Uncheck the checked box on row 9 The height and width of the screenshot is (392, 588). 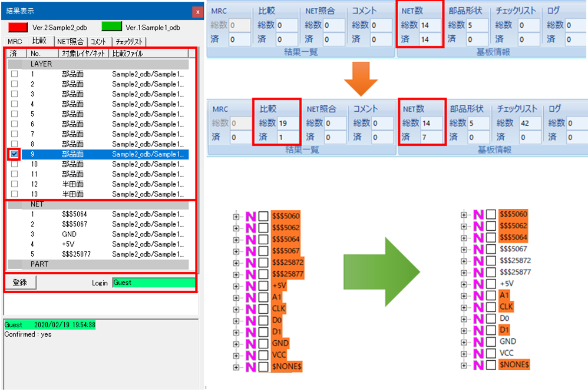coord(15,154)
